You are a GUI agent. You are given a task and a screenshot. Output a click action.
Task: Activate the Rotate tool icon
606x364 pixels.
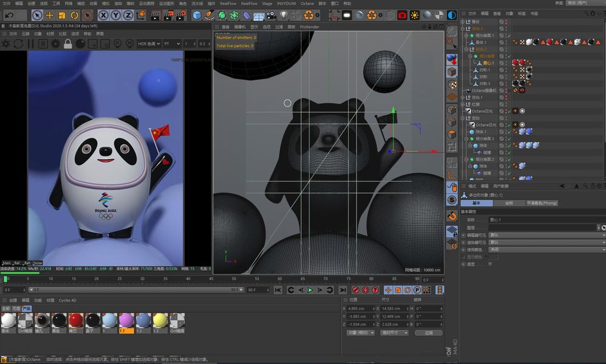pos(75,15)
